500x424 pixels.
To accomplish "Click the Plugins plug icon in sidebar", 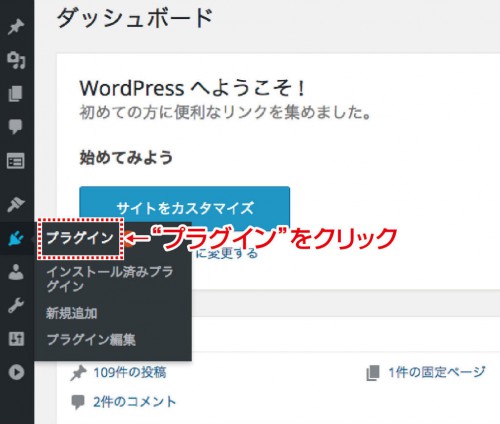I will coord(16,238).
